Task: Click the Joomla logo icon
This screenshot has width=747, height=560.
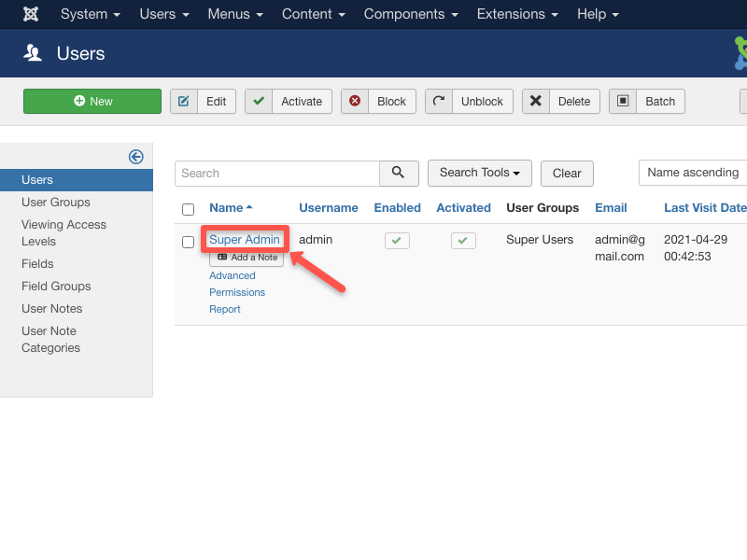Action: point(31,14)
